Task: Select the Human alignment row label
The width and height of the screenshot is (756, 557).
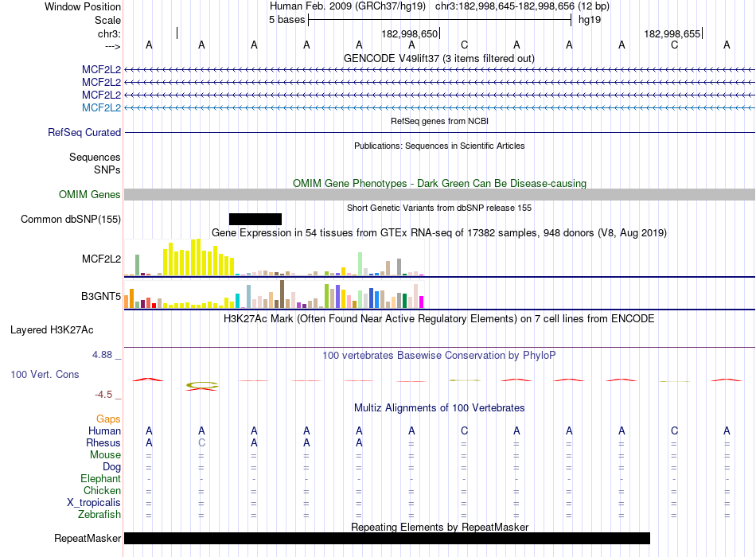Action: [104, 431]
